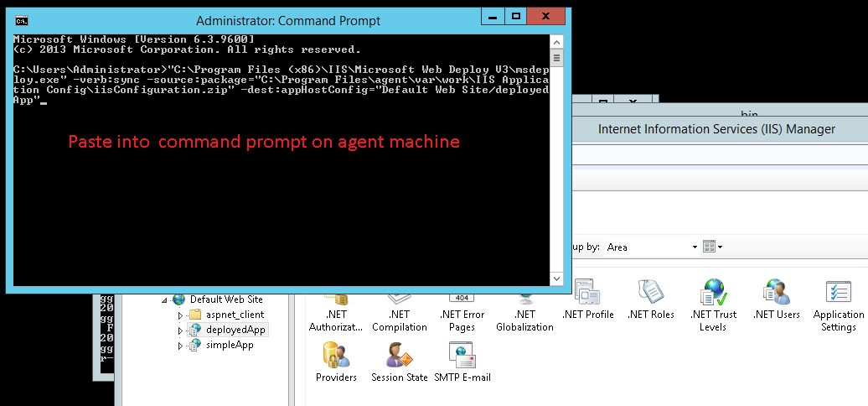Select the .NET Compilation feature
Image resolution: width=868 pixels, height=406 pixels.
[399, 315]
